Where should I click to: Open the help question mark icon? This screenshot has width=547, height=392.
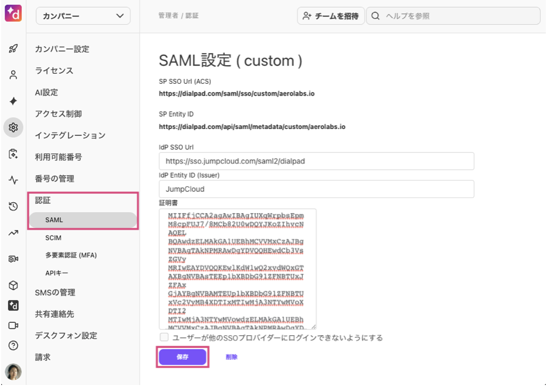pyautogui.click(x=13, y=345)
